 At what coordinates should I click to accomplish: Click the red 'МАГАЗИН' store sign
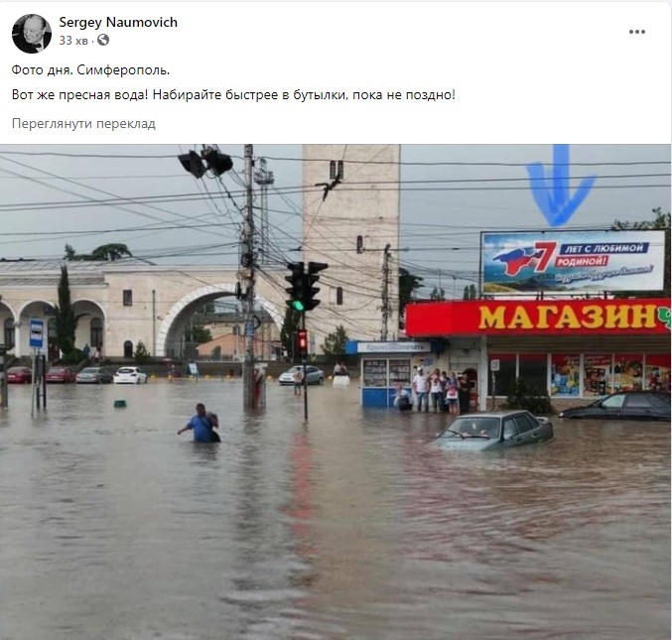pyautogui.click(x=537, y=318)
